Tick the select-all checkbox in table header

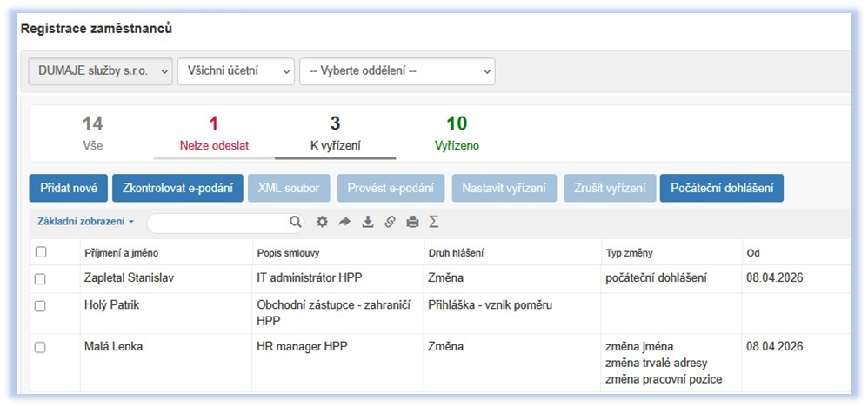(40, 252)
